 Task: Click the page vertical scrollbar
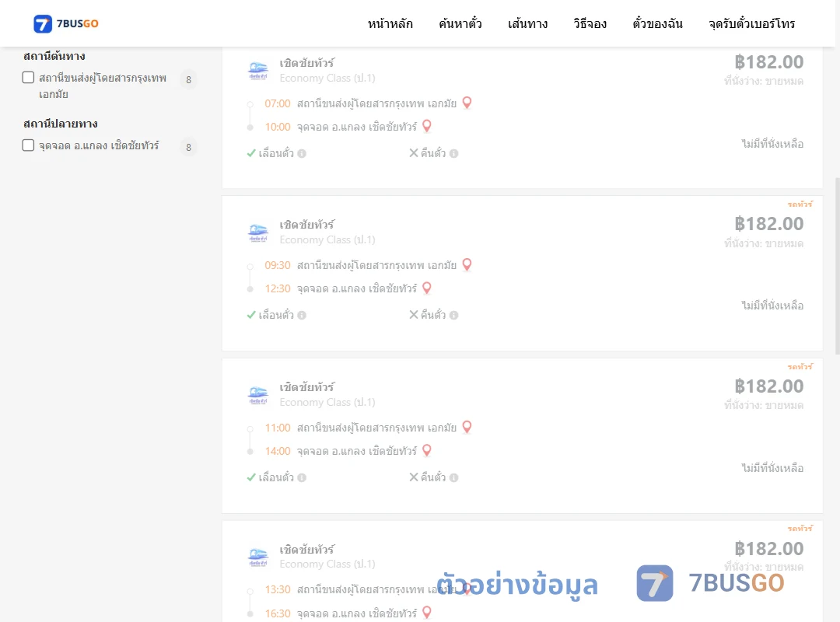(837, 266)
